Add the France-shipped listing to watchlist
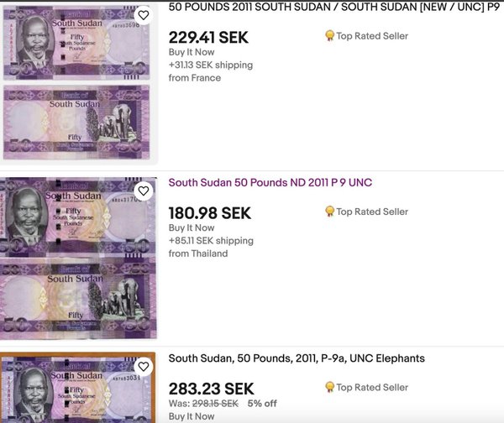The width and height of the screenshot is (504, 423). (144, 15)
